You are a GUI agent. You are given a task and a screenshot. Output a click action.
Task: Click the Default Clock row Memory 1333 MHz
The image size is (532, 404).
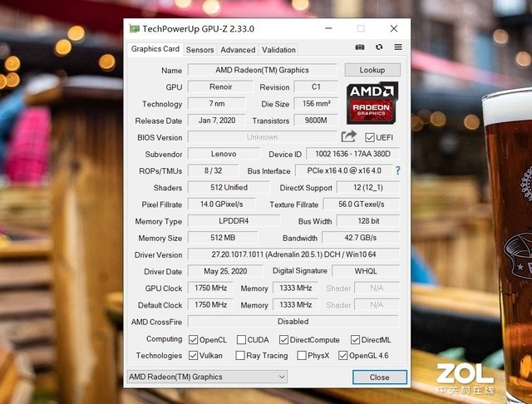(x=296, y=304)
